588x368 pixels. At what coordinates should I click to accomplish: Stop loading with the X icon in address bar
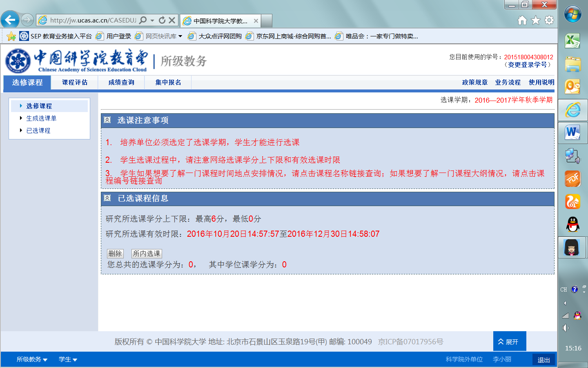[172, 20]
